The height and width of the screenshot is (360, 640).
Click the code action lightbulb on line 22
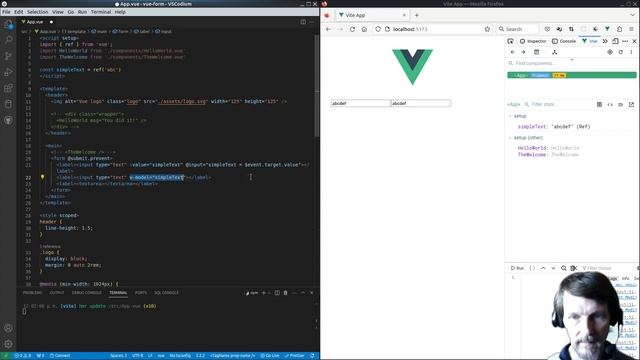tap(42, 177)
